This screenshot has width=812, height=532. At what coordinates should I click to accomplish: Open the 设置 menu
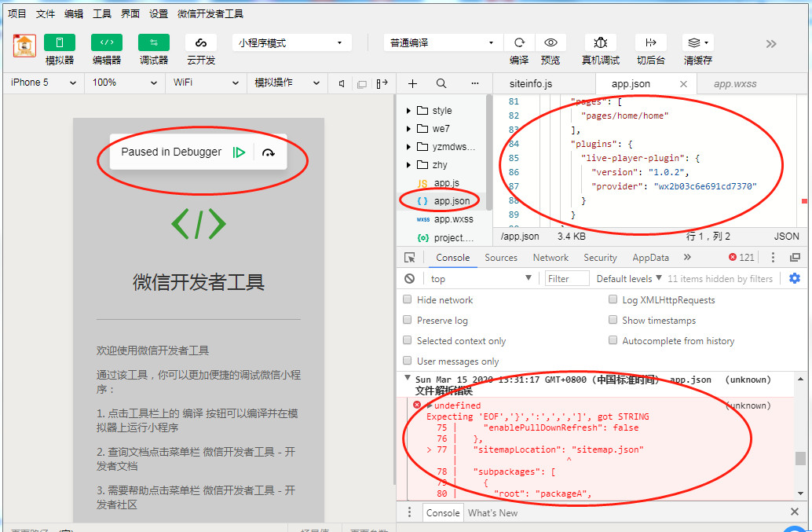(159, 13)
